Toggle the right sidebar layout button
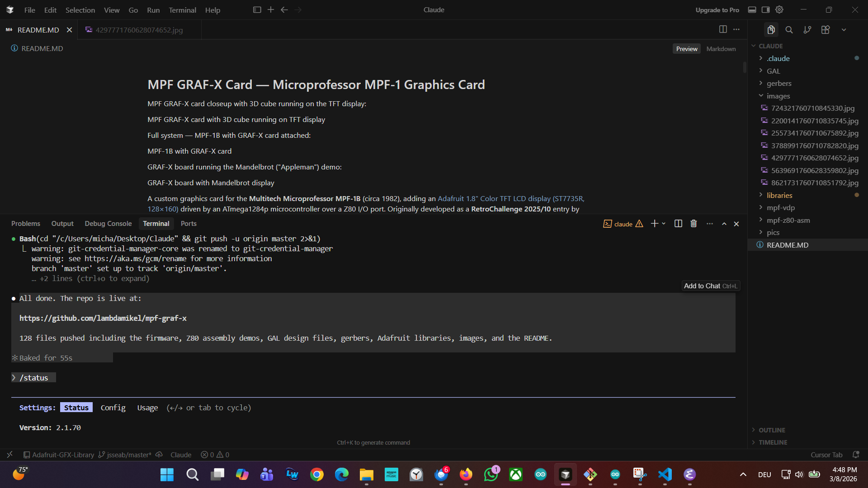The image size is (868, 488). (x=765, y=9)
